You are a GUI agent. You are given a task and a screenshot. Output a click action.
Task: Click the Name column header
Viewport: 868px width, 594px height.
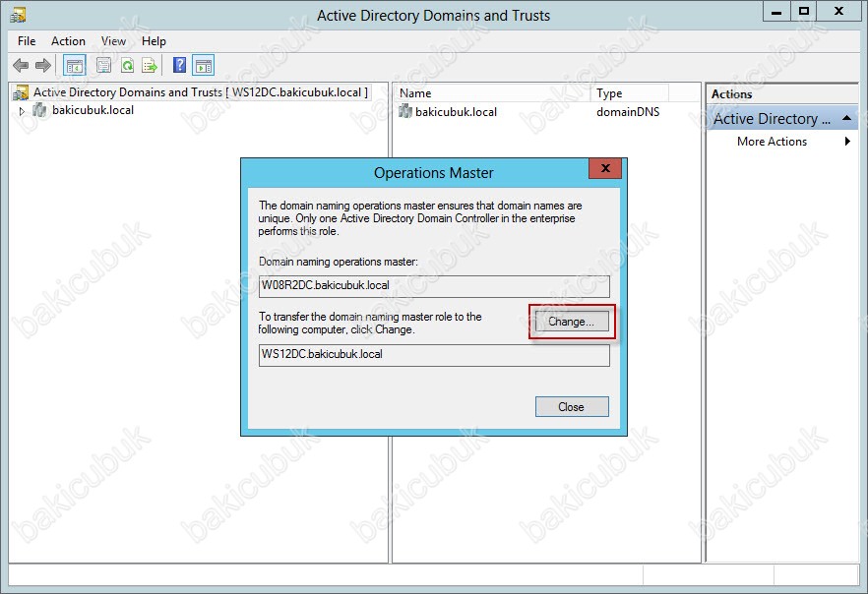click(493, 92)
